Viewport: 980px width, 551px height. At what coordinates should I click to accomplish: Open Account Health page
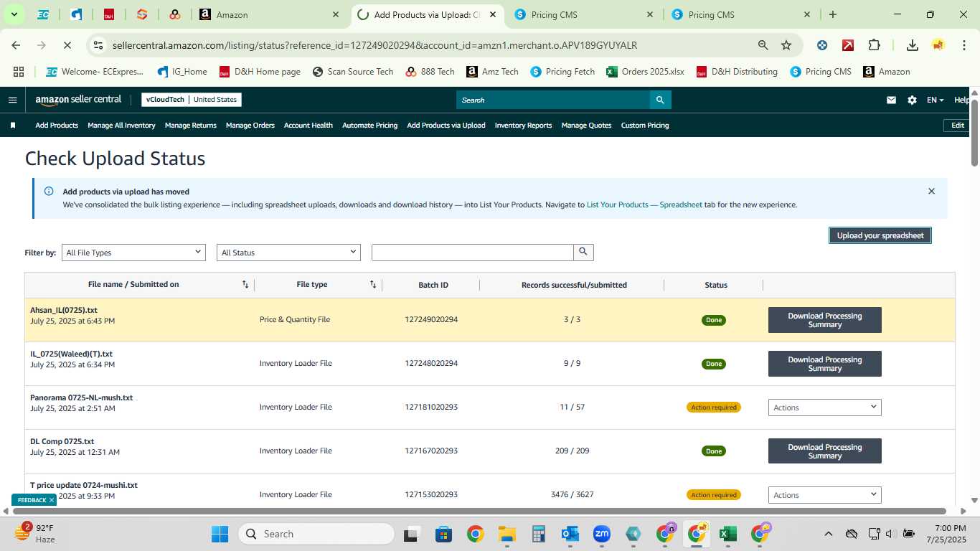tap(308, 125)
